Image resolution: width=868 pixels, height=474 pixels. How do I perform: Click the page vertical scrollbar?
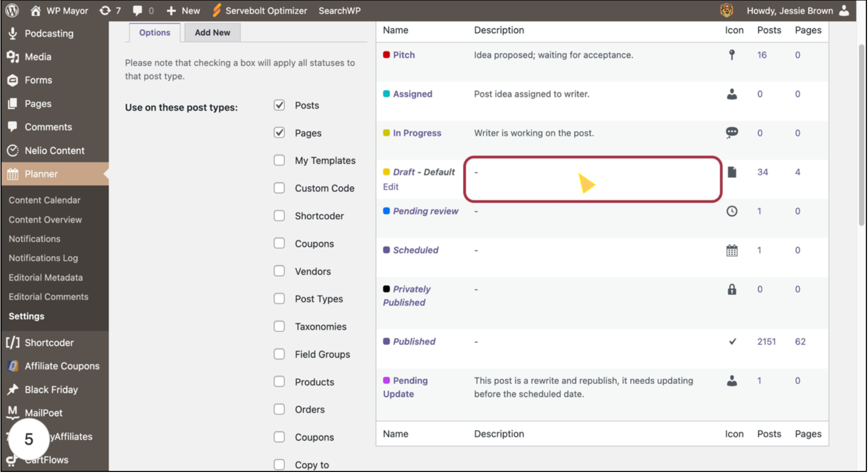click(x=861, y=136)
